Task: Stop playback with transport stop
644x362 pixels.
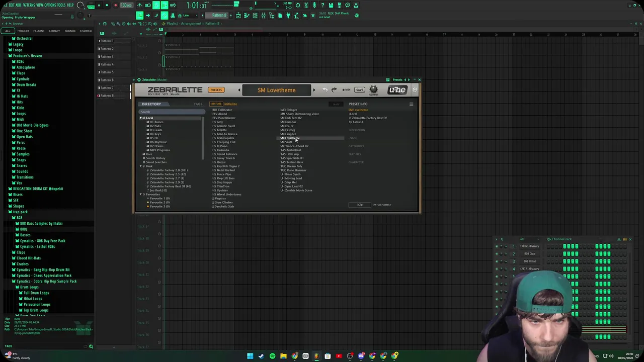Action: click(107, 6)
